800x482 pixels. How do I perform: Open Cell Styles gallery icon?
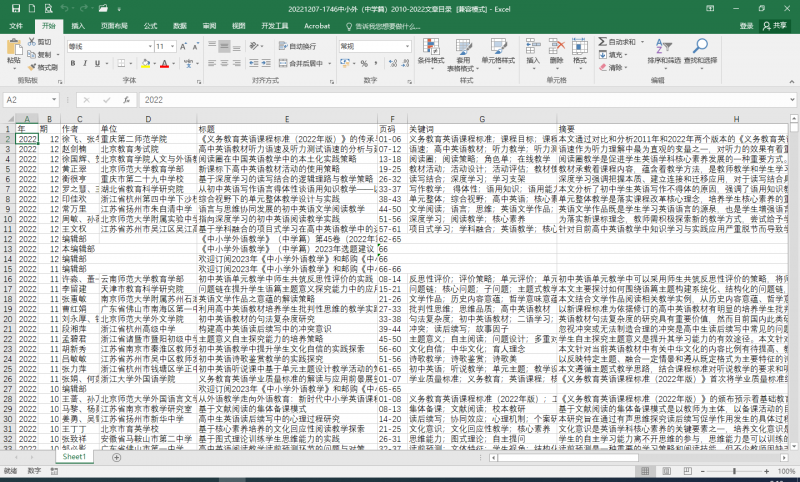pyautogui.click(x=498, y=46)
